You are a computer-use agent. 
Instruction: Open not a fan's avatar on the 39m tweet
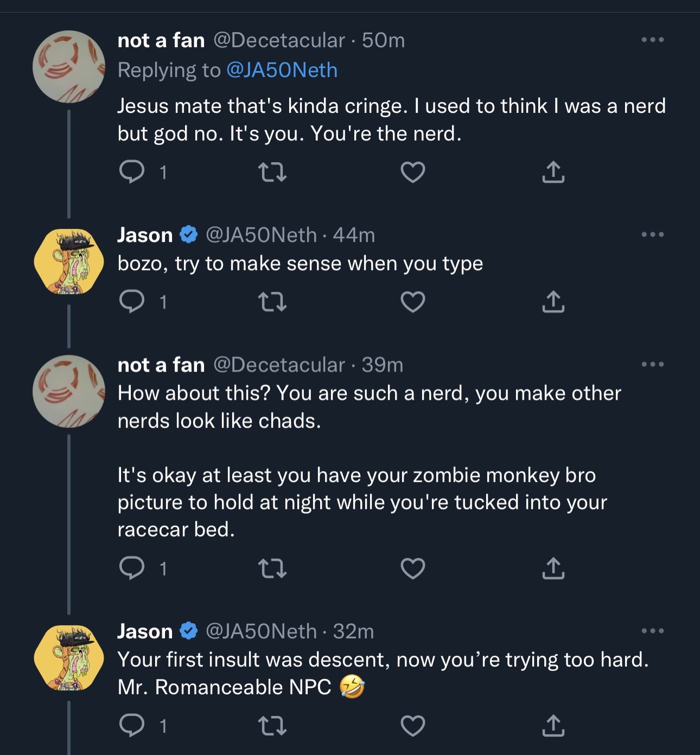69,391
